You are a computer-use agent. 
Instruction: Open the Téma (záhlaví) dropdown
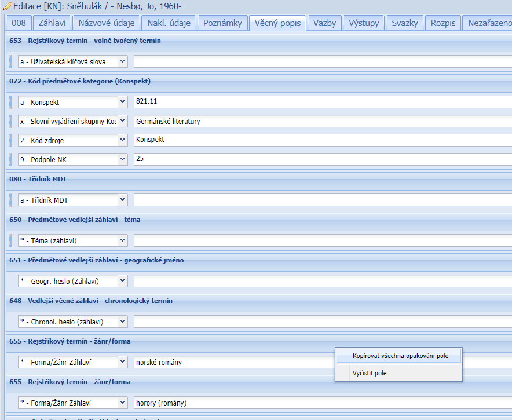(122, 240)
